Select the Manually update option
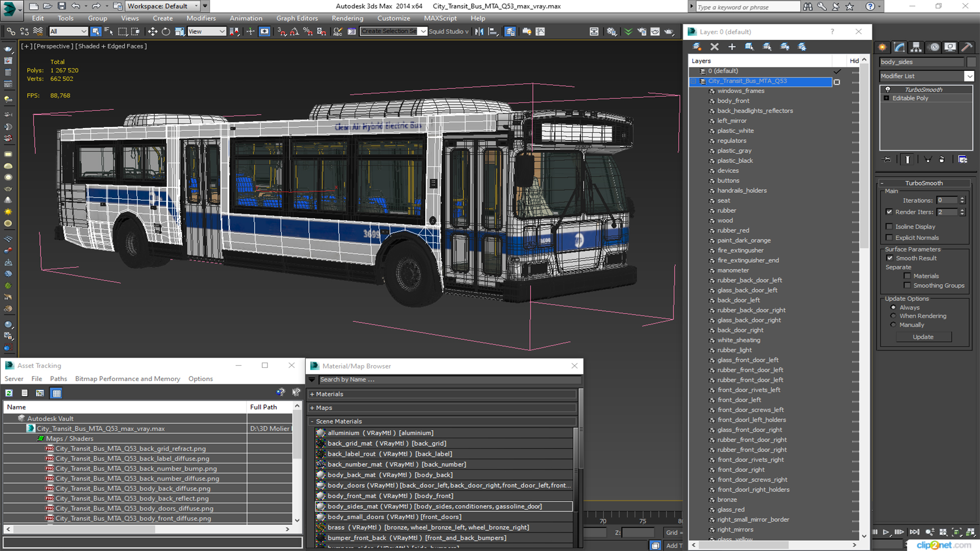 click(893, 324)
